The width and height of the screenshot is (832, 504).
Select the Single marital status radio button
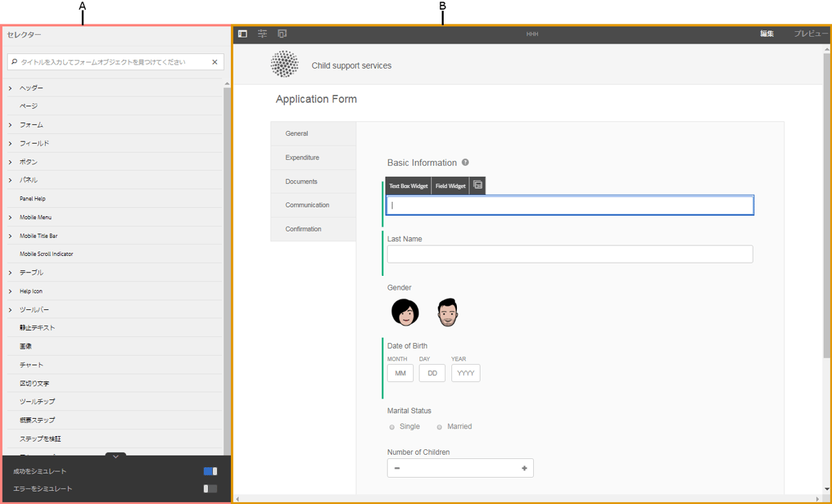(x=392, y=426)
